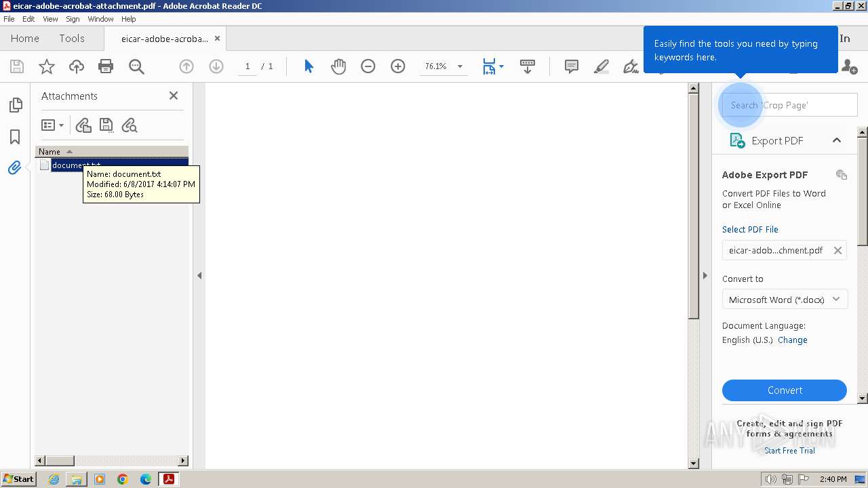Click the Windows Start button
Image resolution: width=868 pixels, height=488 pixels.
[19, 479]
